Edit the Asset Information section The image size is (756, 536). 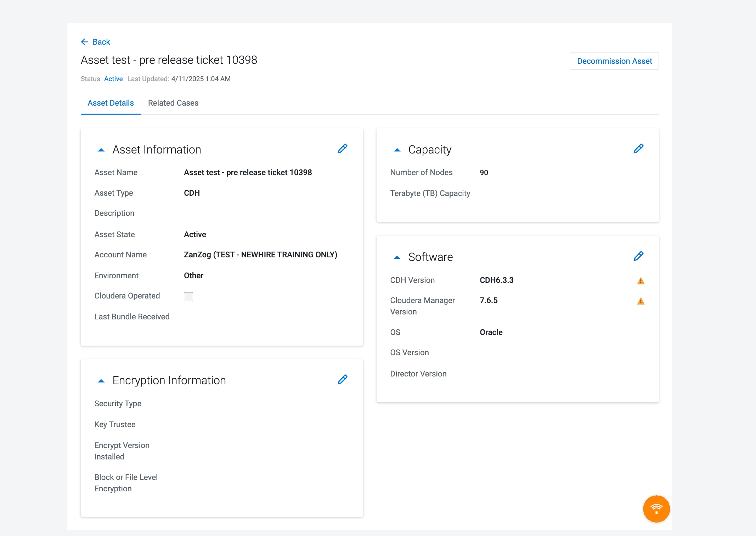click(342, 149)
